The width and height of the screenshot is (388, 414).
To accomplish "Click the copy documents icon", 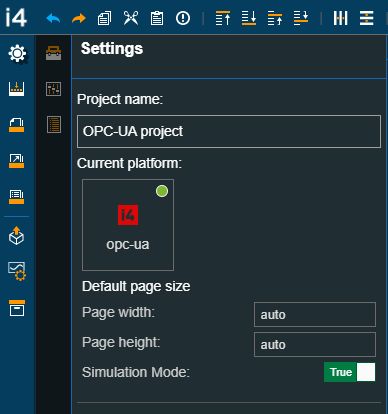I will point(104,18).
